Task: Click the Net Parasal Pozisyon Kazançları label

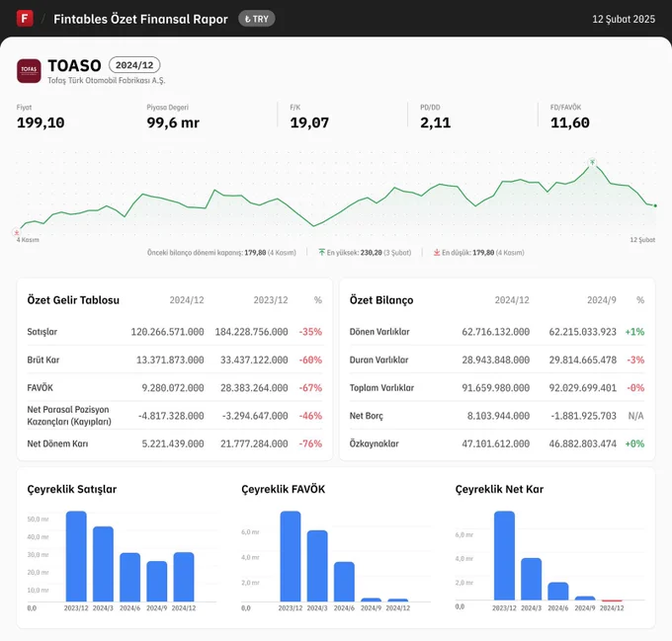Action: (x=69, y=416)
